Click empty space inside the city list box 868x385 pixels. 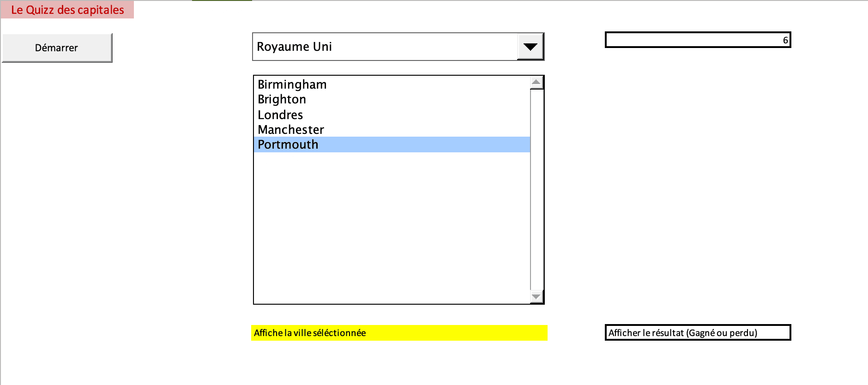tap(392, 226)
